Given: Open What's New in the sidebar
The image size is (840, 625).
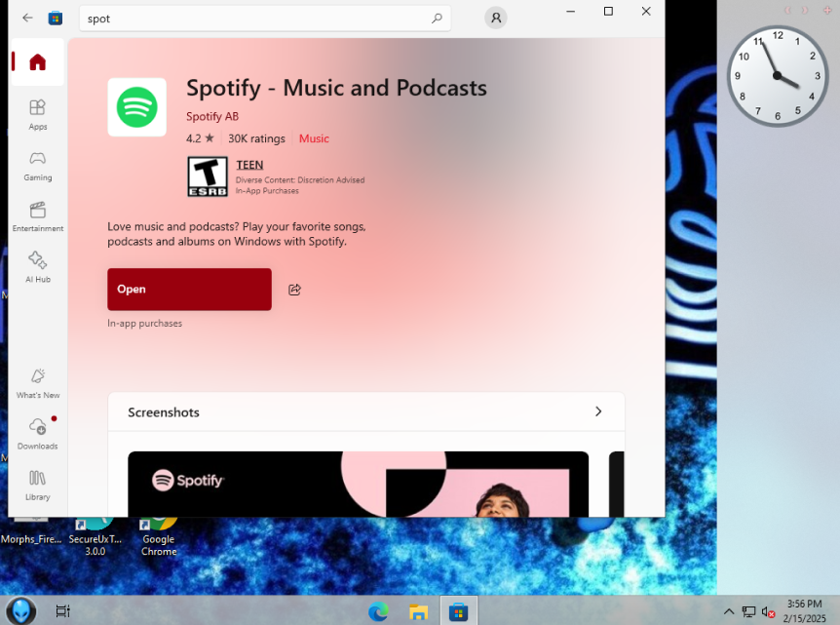Looking at the screenshot, I should point(37,384).
